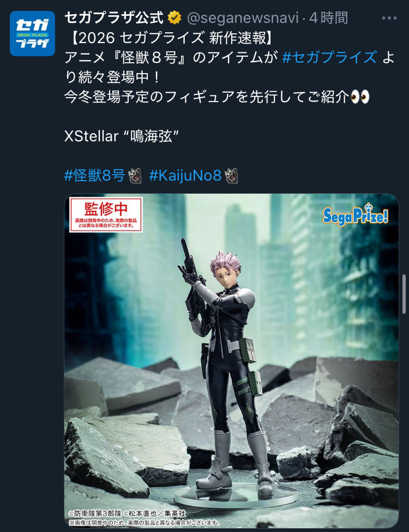Open the #KaijuNo8 hashtag
The height and width of the screenshot is (532, 409).
click(x=185, y=176)
